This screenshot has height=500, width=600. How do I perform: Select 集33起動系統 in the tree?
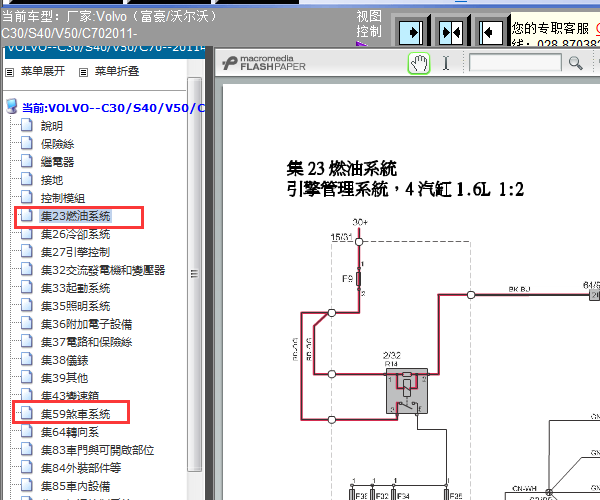click(75, 288)
